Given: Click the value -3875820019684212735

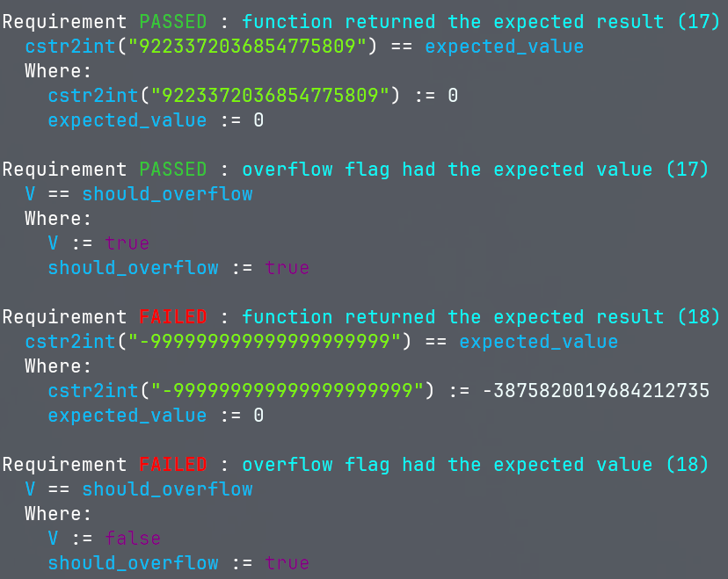Looking at the screenshot, I should [595, 390].
